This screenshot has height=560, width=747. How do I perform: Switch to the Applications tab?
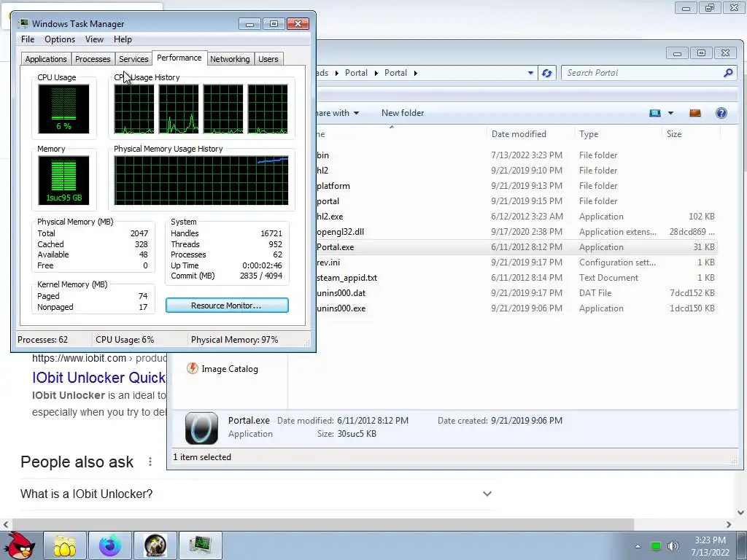pos(46,59)
